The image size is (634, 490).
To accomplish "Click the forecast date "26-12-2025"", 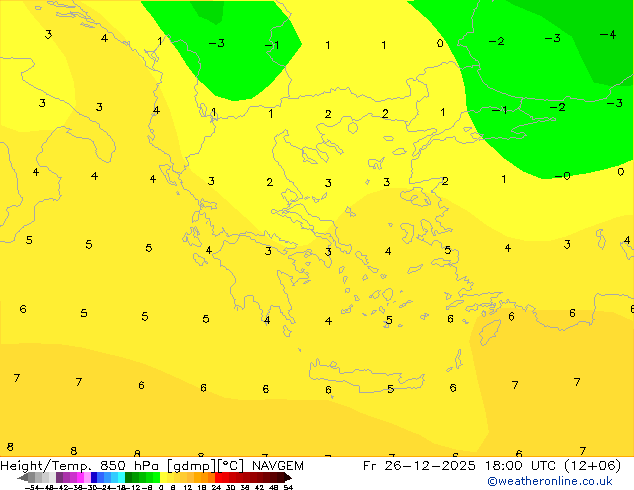I will click(430, 466).
